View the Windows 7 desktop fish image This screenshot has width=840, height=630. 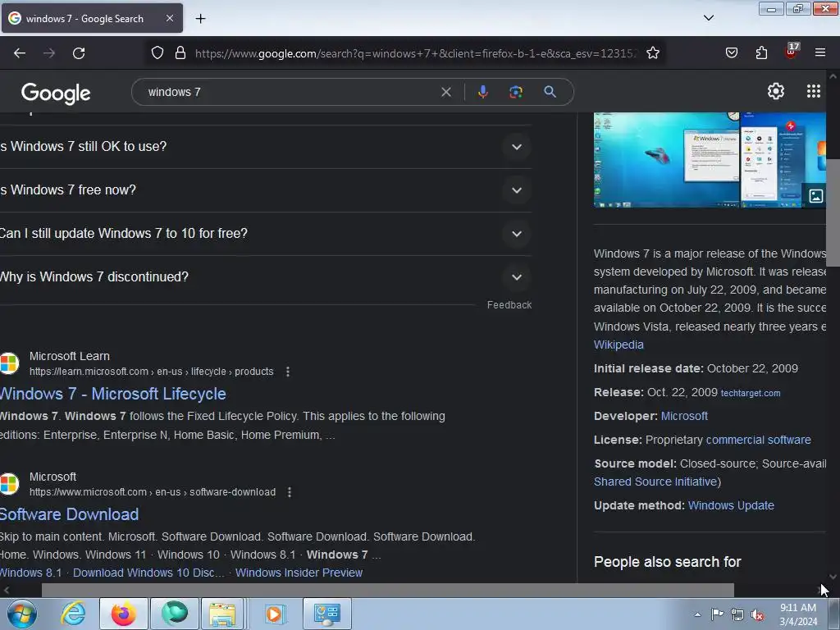[x=666, y=160]
